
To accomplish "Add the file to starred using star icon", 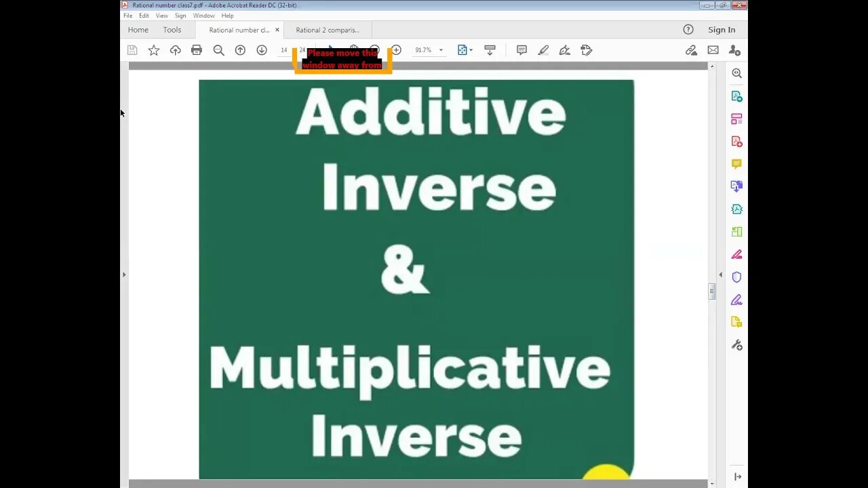I will tap(154, 50).
